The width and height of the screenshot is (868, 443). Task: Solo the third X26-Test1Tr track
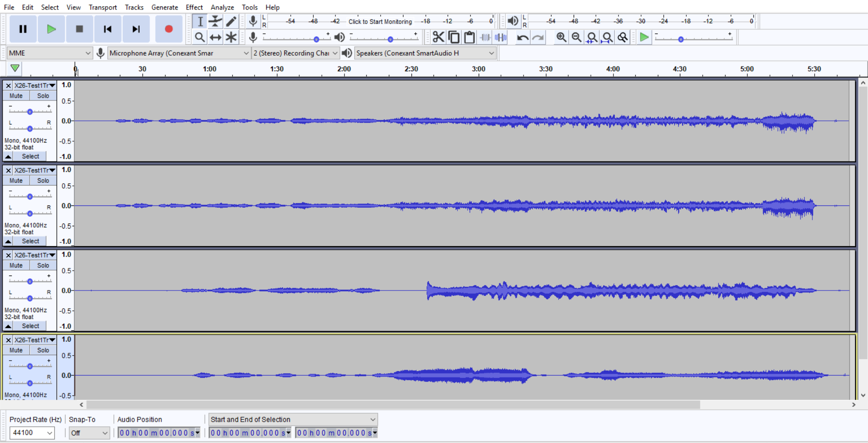(43, 265)
